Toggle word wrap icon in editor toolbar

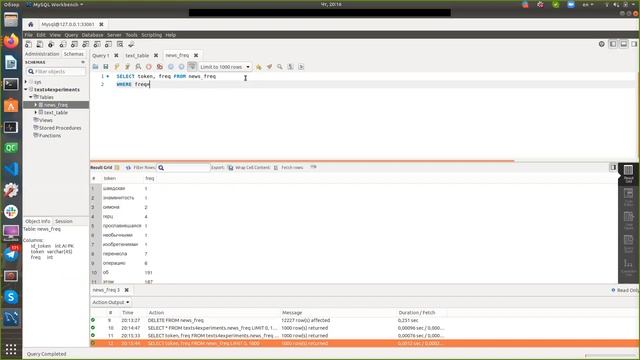click(x=301, y=67)
